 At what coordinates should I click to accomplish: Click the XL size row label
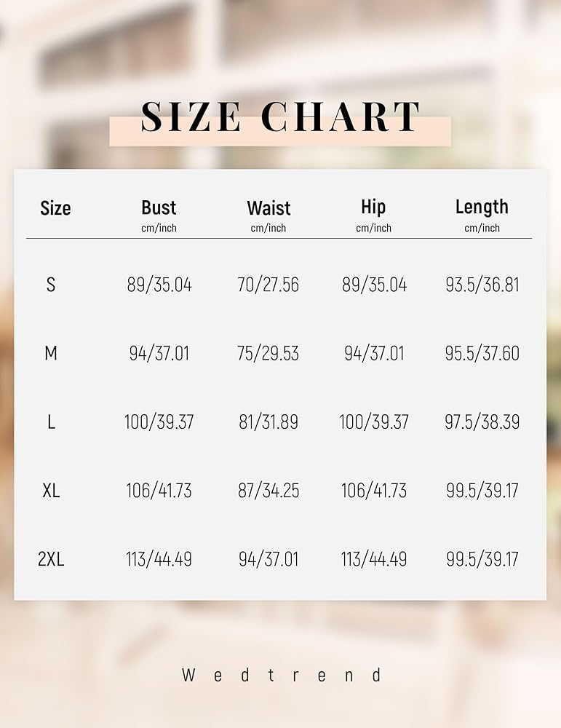[x=51, y=491]
